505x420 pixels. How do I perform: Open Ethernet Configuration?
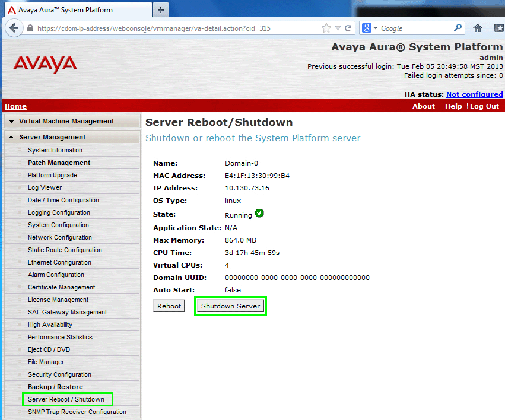click(59, 262)
